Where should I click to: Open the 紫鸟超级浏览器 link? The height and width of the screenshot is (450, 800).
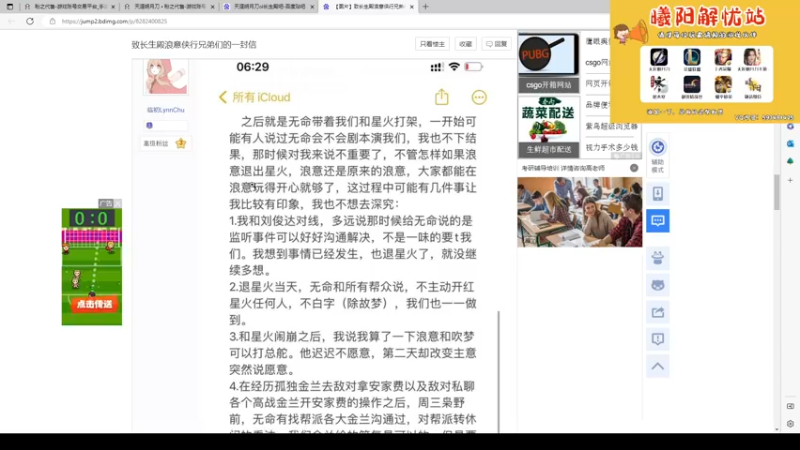(x=611, y=126)
